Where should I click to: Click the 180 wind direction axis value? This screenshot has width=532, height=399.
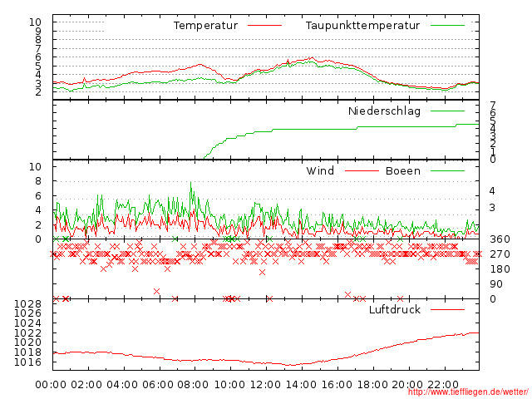tap(500, 269)
